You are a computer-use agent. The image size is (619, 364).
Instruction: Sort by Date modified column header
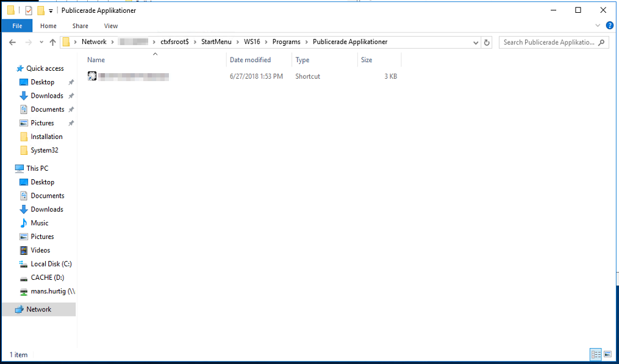[x=250, y=60]
